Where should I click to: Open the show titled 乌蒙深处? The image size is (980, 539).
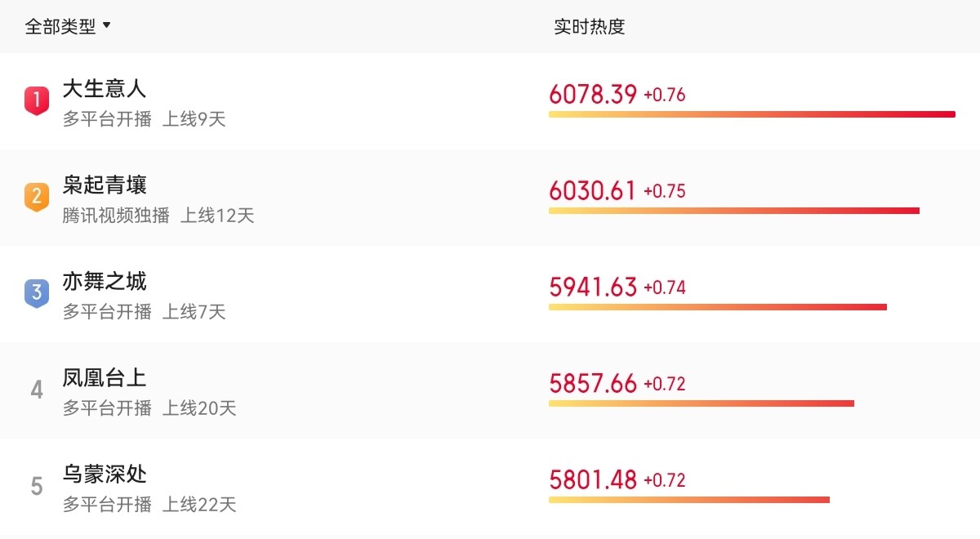point(105,474)
